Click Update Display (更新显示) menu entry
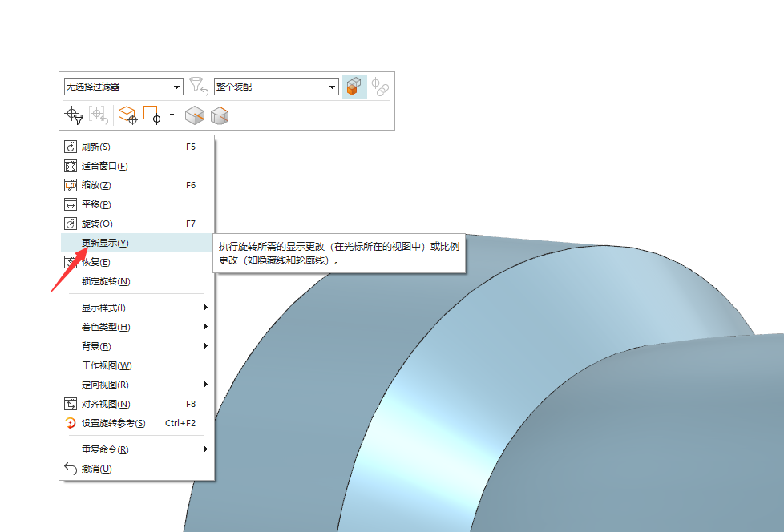The height and width of the screenshot is (532, 784). pos(105,243)
